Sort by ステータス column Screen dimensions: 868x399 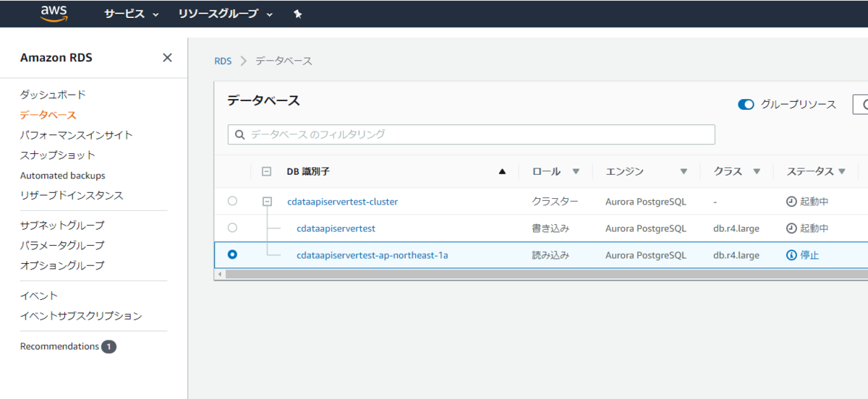click(841, 172)
